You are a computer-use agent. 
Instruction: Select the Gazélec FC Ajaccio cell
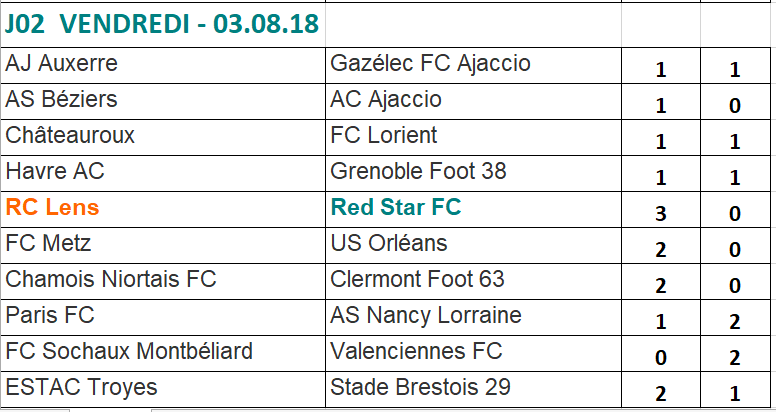tap(430, 65)
